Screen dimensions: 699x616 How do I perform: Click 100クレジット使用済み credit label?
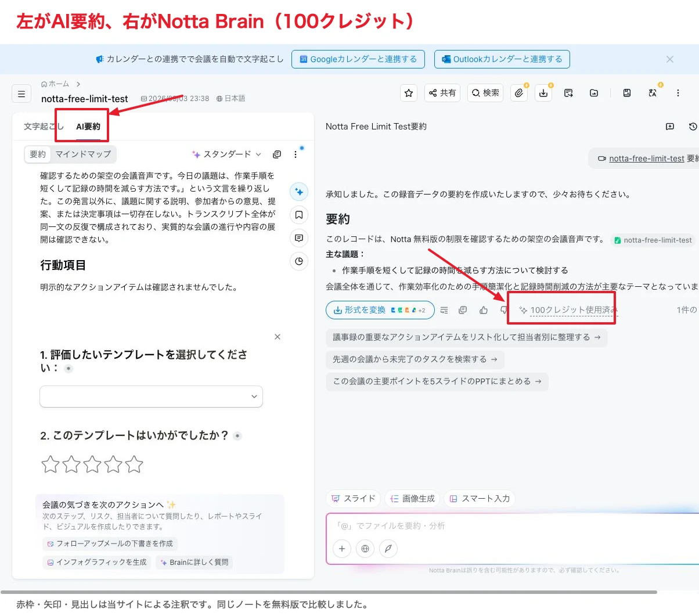pos(568,310)
